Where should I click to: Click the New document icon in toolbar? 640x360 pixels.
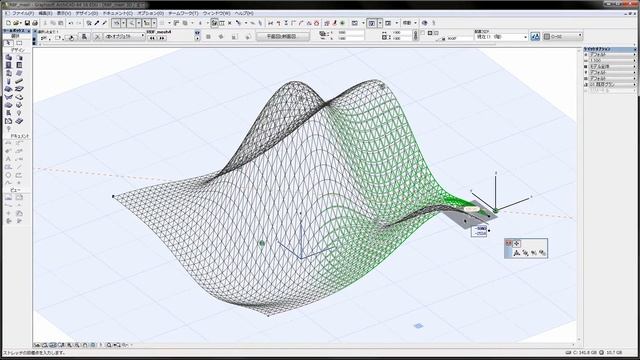[x=8, y=23]
